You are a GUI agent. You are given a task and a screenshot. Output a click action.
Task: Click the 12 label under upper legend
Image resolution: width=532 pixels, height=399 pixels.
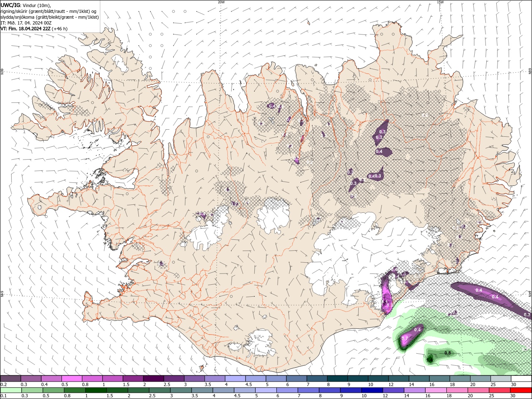(391, 384)
